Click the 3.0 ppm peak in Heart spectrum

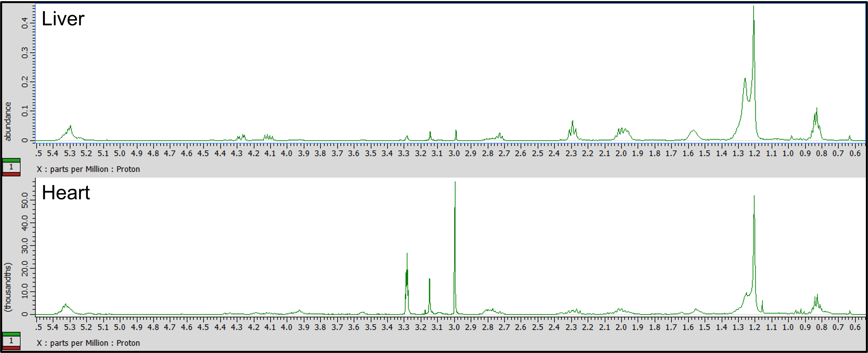pos(455,236)
